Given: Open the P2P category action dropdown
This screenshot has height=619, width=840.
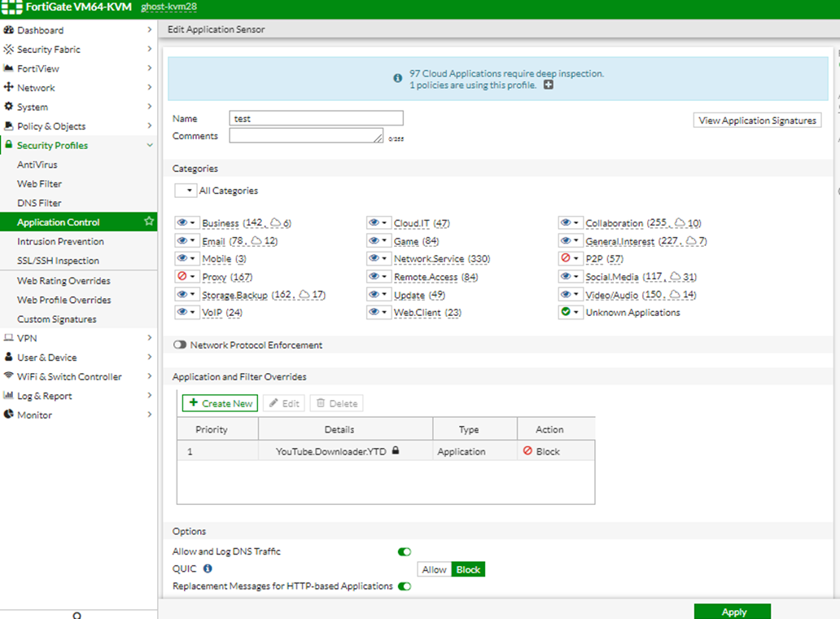Looking at the screenshot, I should point(576,259).
